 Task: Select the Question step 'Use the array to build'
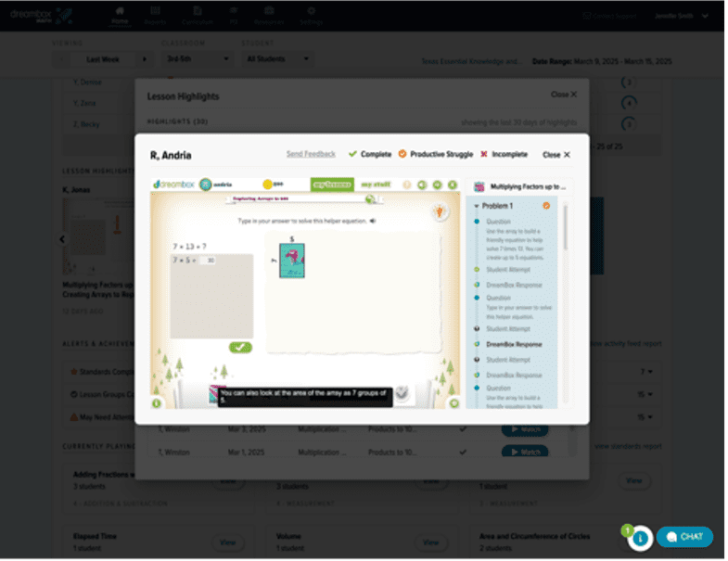click(511, 239)
